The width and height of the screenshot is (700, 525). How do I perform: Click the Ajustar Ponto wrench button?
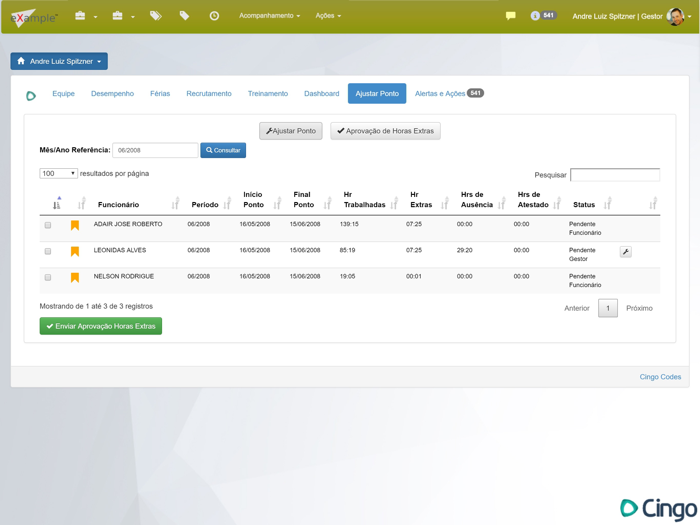point(291,131)
